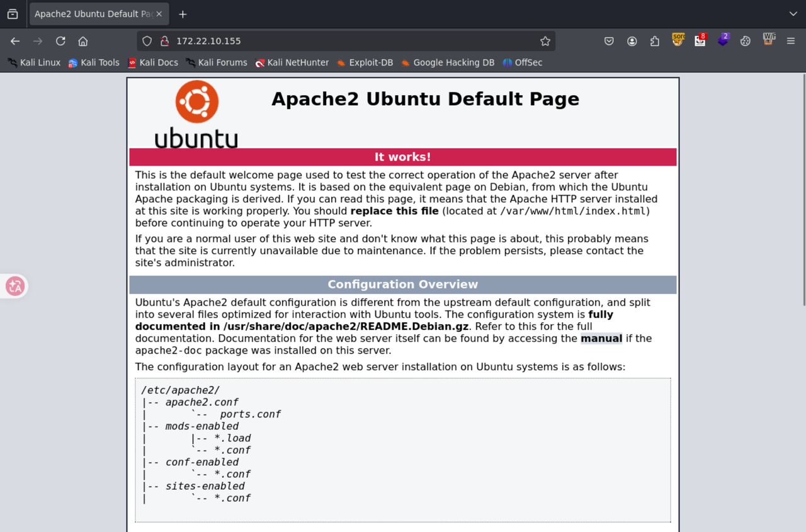Click the extension with red 8 badge
806x532 pixels.
click(x=701, y=40)
